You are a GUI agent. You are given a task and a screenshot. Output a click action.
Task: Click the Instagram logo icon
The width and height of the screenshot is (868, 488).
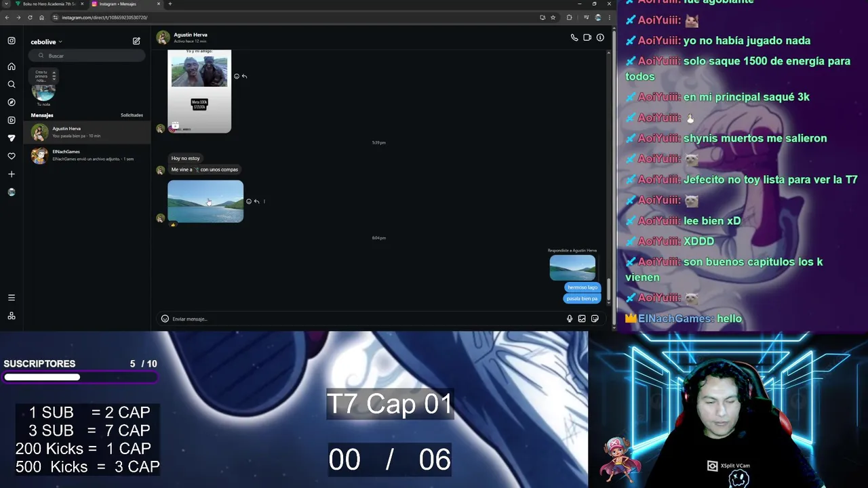click(12, 41)
